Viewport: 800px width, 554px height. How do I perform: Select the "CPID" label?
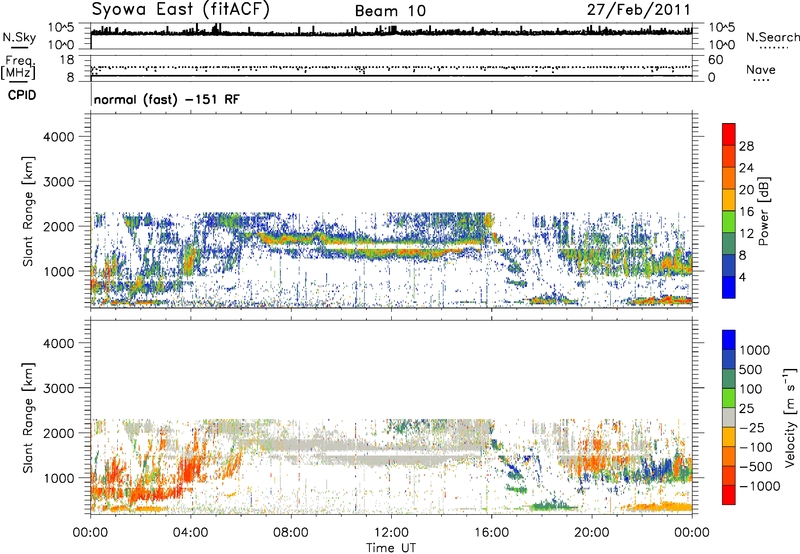click(22, 95)
